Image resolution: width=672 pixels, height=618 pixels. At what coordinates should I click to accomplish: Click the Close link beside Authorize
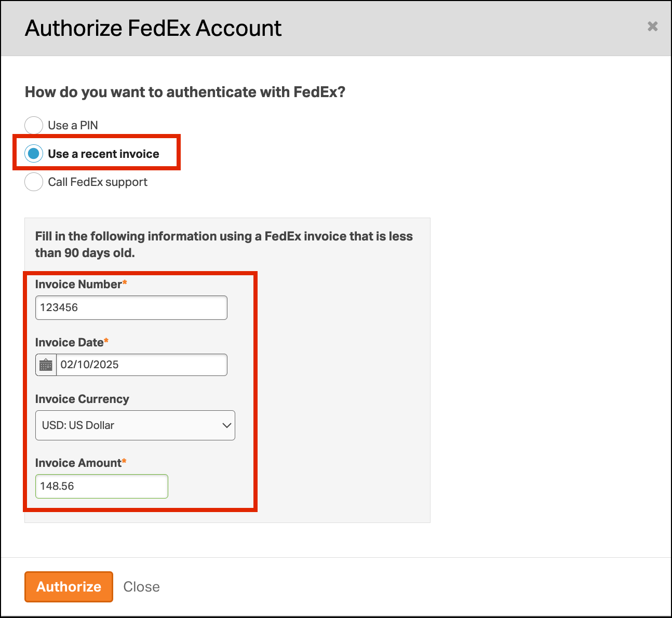pyautogui.click(x=141, y=587)
